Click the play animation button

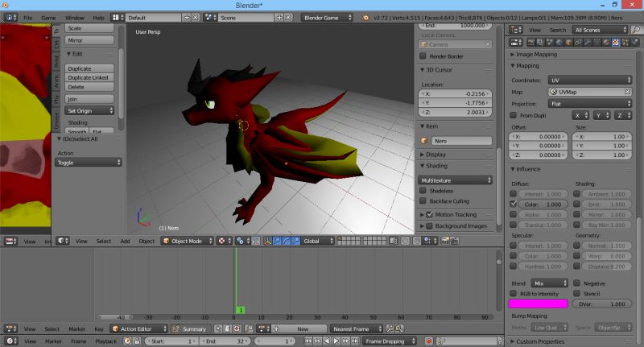(x=336, y=341)
